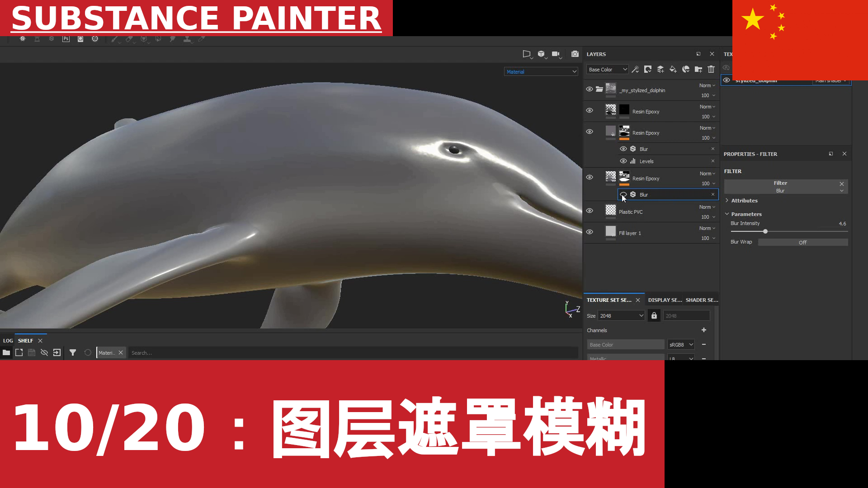Switch to Display Settings tab
868x488 pixels.
665,300
